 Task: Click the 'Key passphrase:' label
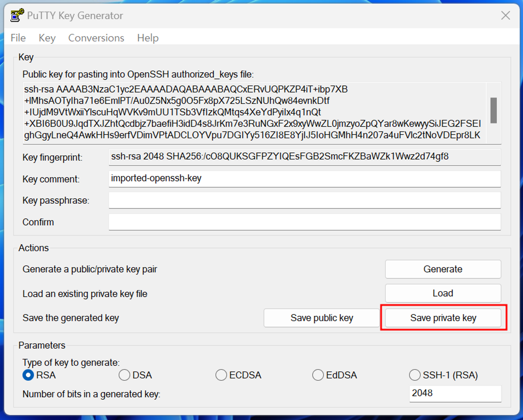56,200
